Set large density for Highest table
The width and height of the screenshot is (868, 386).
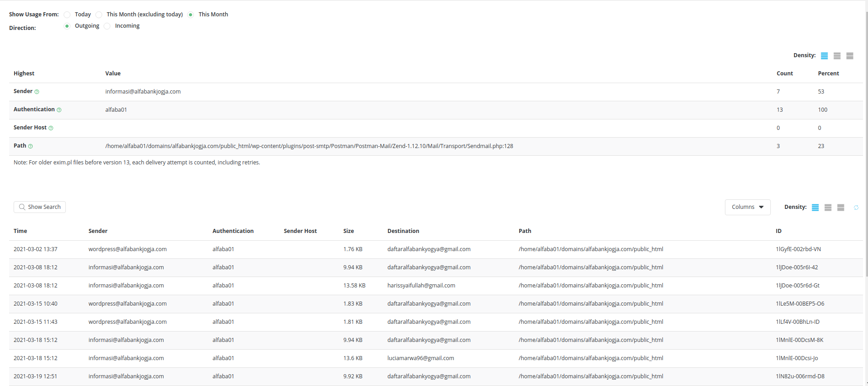850,56
